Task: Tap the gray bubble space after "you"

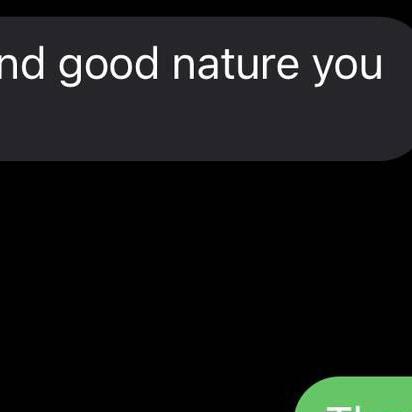Action: (x=397, y=65)
